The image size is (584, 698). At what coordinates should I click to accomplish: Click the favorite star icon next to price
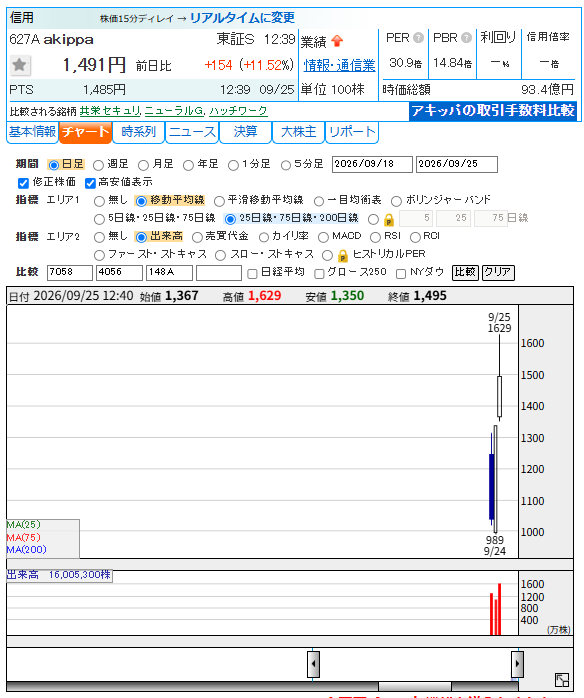(x=19, y=65)
